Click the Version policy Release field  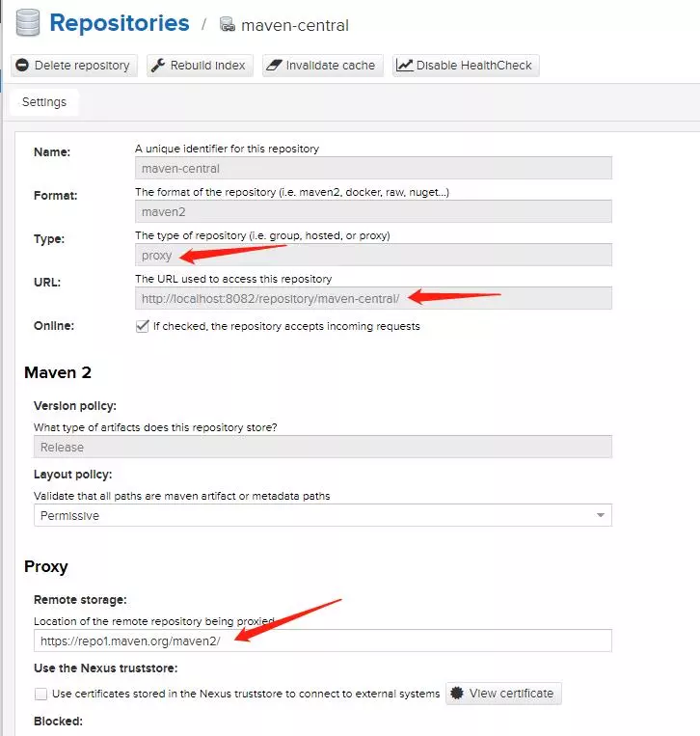point(323,447)
